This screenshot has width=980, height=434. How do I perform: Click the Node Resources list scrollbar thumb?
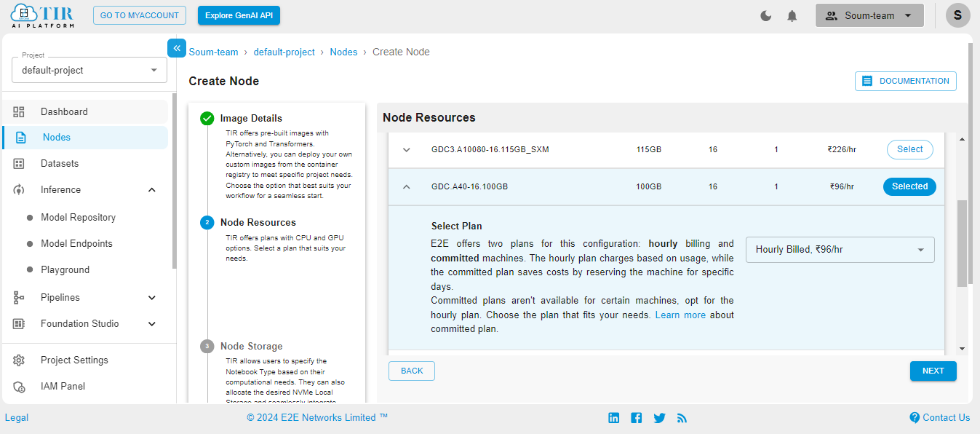click(x=962, y=242)
